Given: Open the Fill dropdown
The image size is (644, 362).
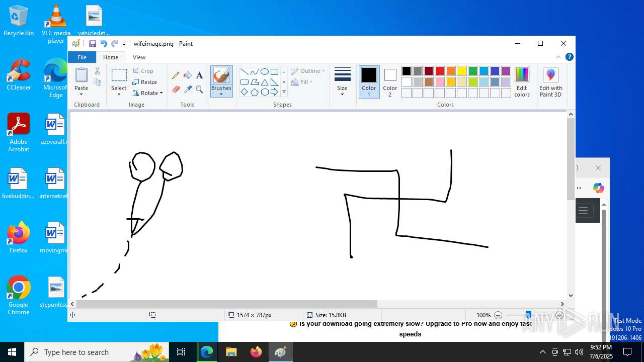Looking at the screenshot, I should (x=302, y=82).
